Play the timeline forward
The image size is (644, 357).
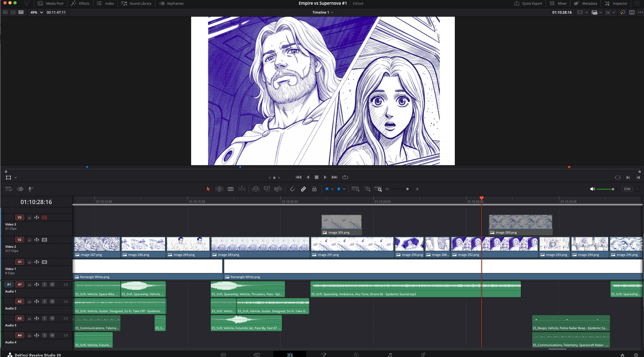click(325, 177)
